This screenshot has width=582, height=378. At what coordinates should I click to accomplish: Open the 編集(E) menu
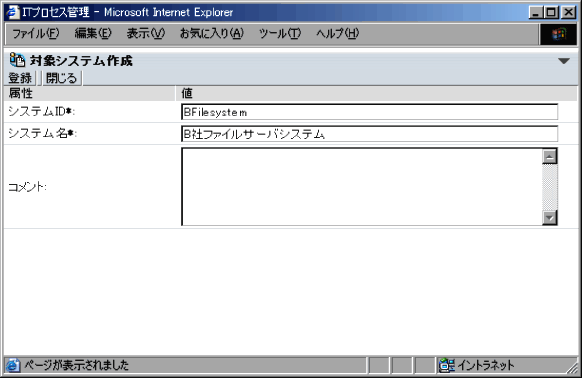[x=92, y=34]
